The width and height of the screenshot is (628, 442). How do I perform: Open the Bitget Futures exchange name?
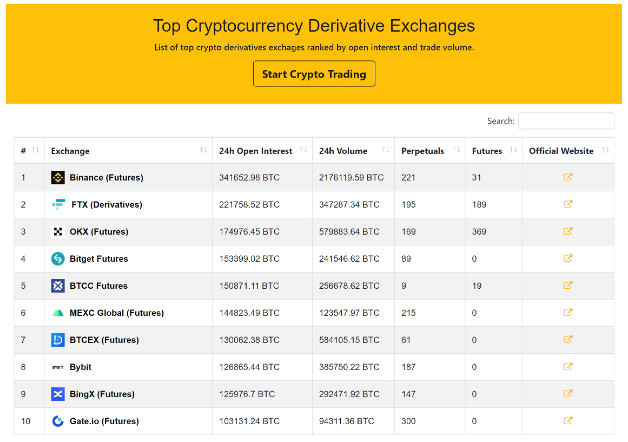[99, 259]
